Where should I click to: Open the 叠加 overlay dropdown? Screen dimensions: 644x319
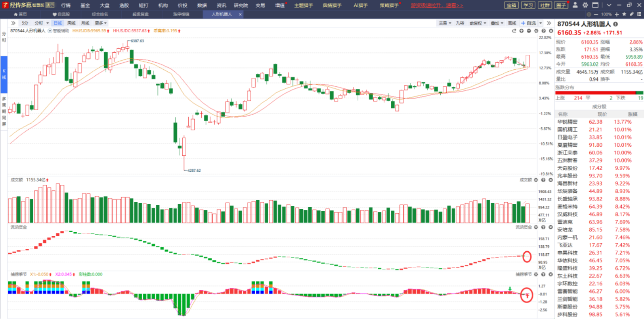point(497,23)
